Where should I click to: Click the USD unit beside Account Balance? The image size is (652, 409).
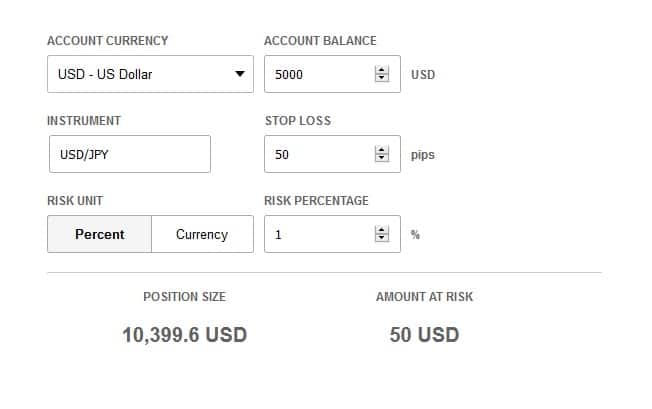[423, 75]
